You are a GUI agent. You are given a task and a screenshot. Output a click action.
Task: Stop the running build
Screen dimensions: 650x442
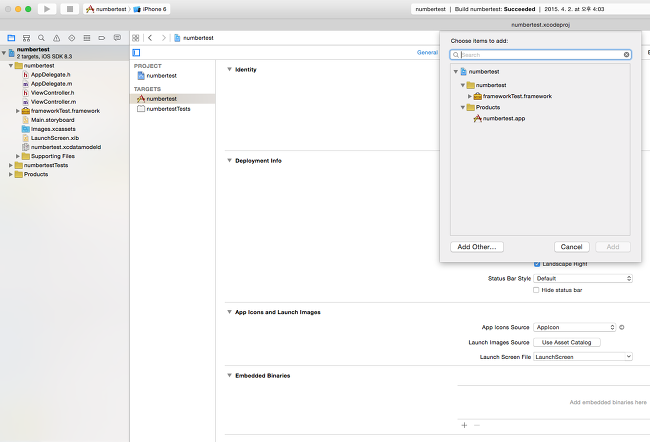click(x=70, y=9)
